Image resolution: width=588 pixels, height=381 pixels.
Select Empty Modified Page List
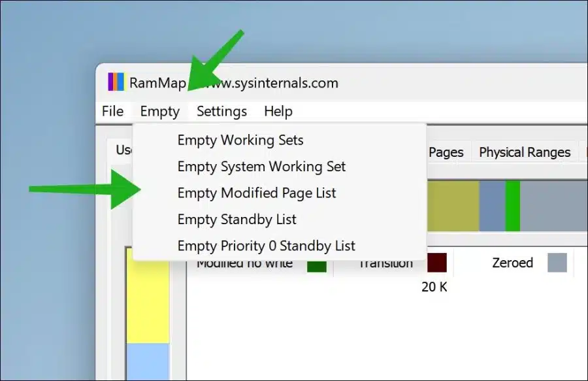(x=280, y=193)
